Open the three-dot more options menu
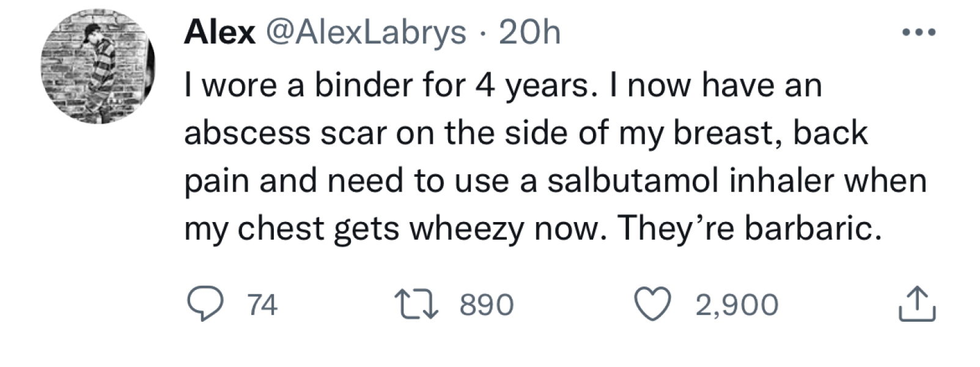Image resolution: width=980 pixels, height=367 pixels. [918, 33]
